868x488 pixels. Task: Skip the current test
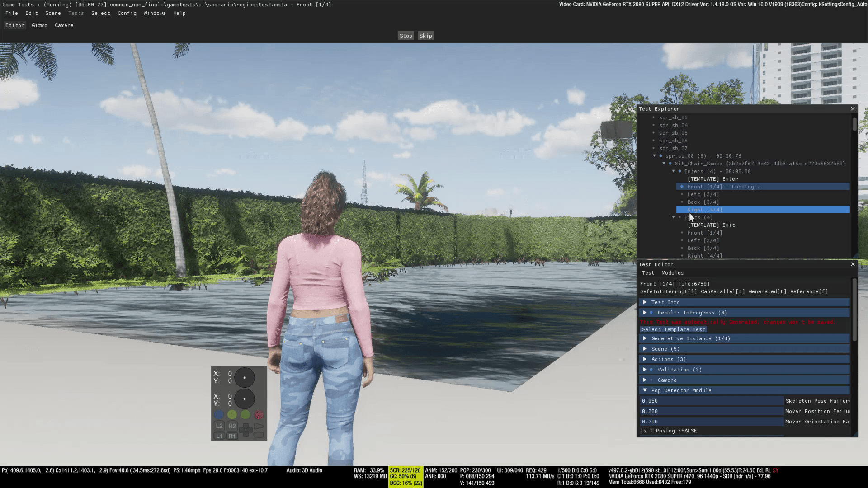click(x=426, y=36)
